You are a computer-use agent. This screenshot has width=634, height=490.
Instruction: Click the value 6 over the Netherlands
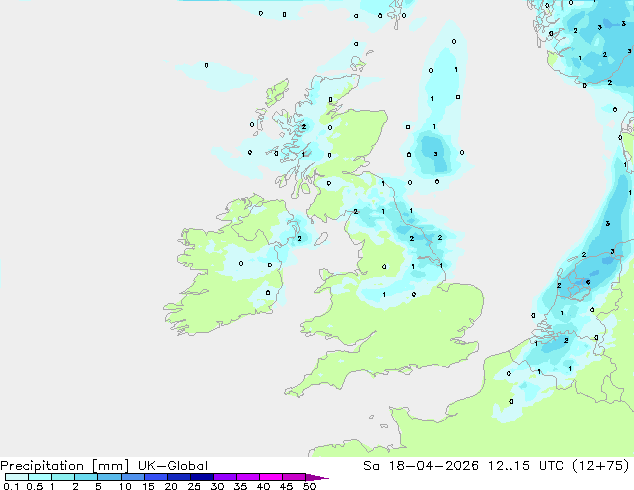pyautogui.click(x=588, y=282)
